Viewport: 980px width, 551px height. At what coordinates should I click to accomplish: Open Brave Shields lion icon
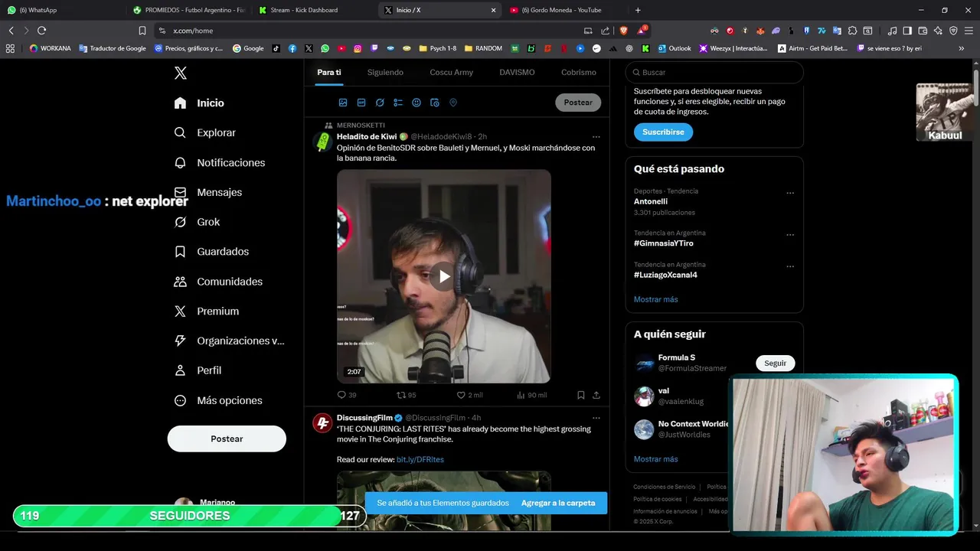click(x=624, y=31)
